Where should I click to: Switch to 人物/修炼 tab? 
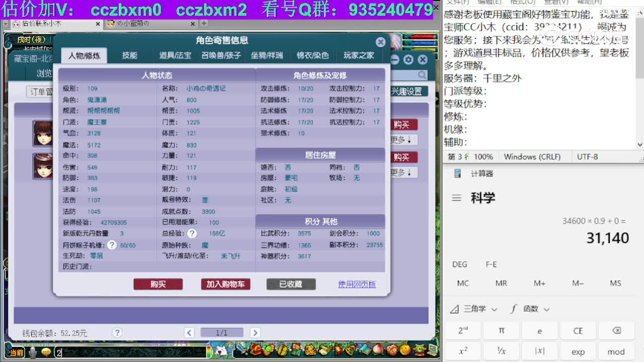[x=84, y=56]
